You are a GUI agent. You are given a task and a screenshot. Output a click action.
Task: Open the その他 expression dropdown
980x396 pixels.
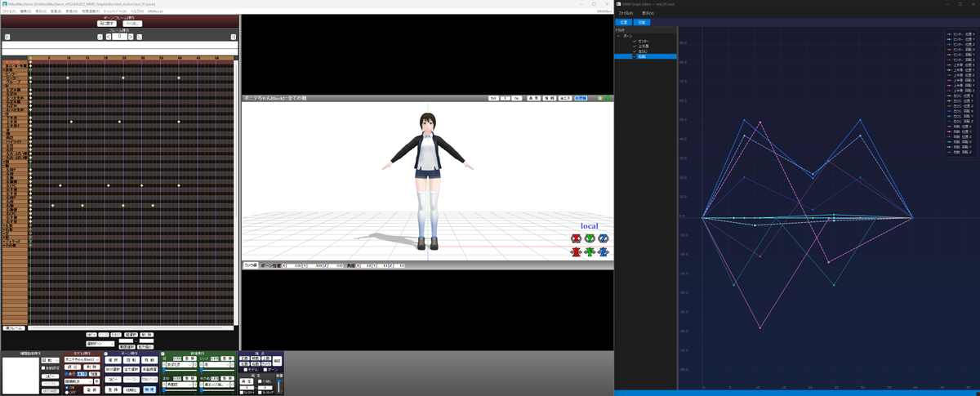point(216,385)
